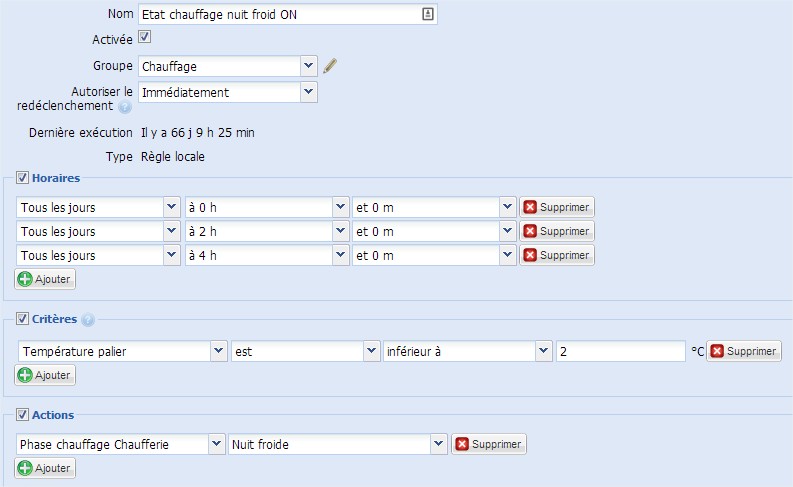Delete the 'à 4 h' schedule row
Screen dimensions: 793x487
click(557, 255)
